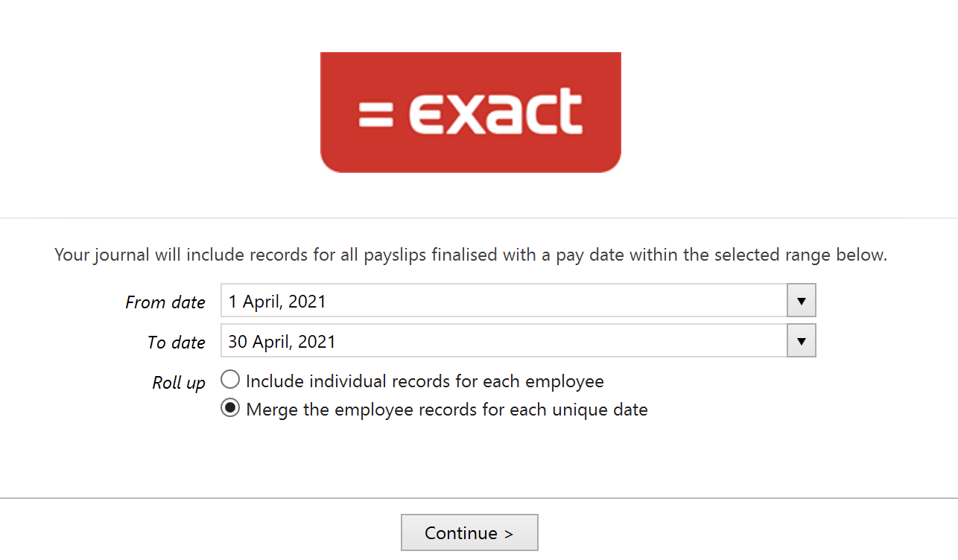The image size is (958, 560).
Task: Click the arrow symbol on Continue button
Action: pyautogui.click(x=509, y=534)
